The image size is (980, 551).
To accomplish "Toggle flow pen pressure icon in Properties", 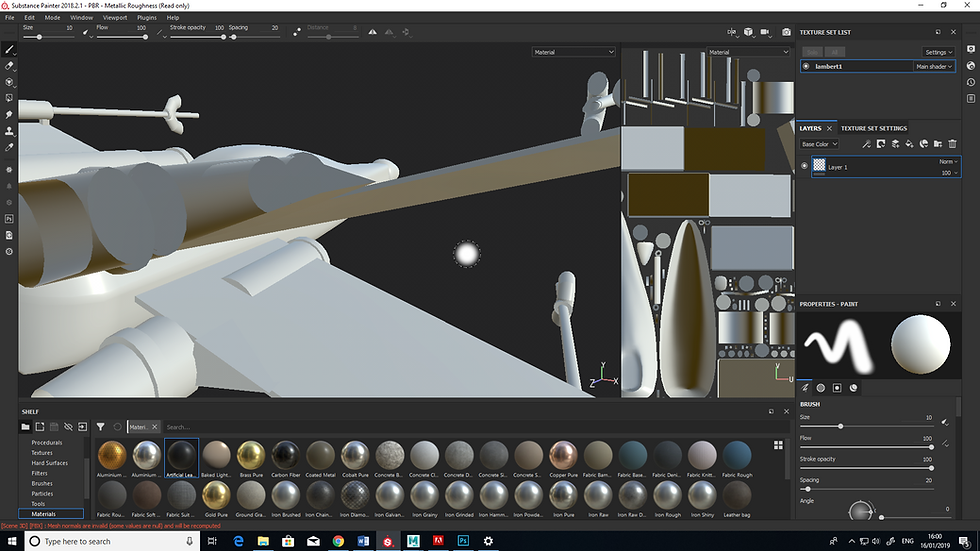I will [x=945, y=443].
